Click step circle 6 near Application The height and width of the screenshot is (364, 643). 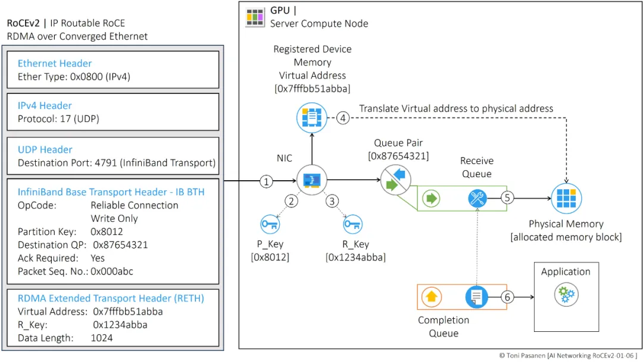point(507,296)
